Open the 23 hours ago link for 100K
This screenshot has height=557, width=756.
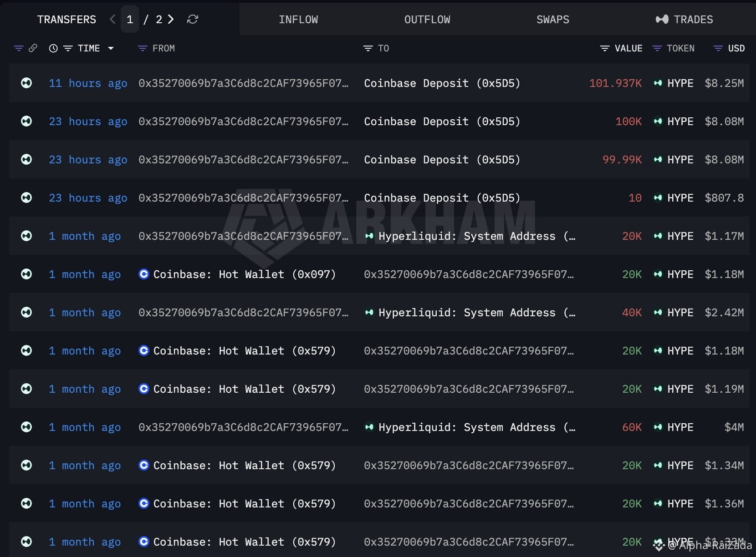(88, 122)
